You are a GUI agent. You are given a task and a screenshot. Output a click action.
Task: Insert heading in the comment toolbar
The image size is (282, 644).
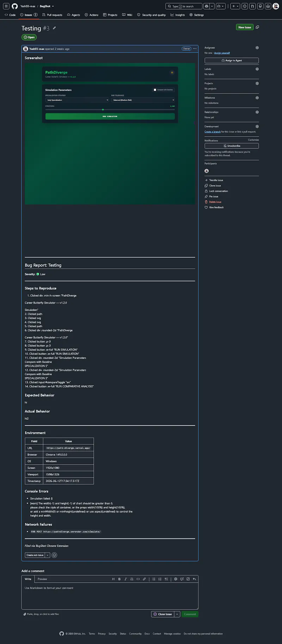pyautogui.click(x=113, y=579)
